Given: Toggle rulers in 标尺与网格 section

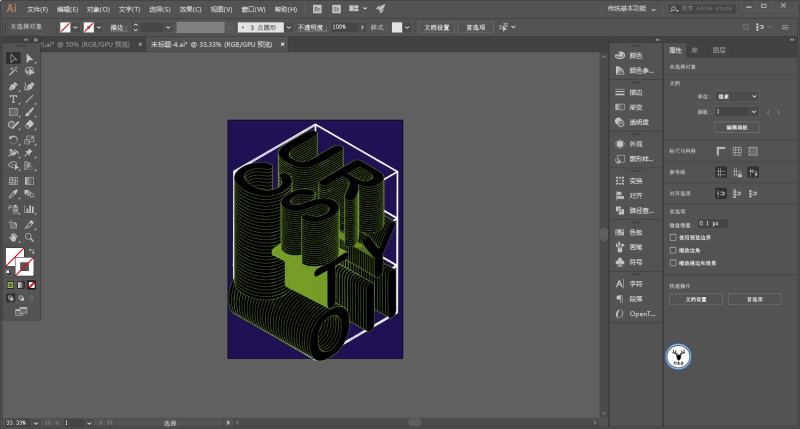Looking at the screenshot, I should pos(720,151).
